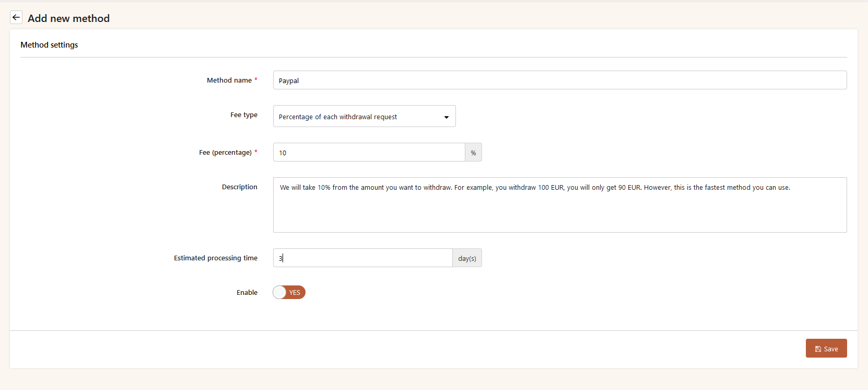Screen dimensions: 868x390
Task: Go back using the arrow icon
Action: pos(16,17)
